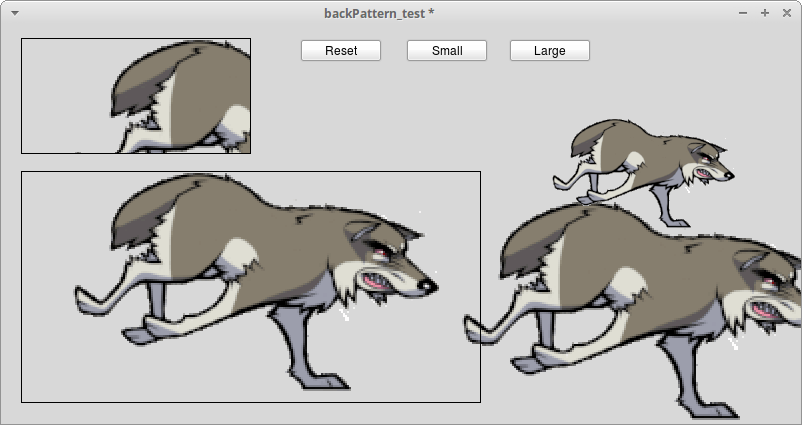This screenshot has height=425, width=802.
Task: Click the tail of the small unframed wolf
Action: coord(592,139)
